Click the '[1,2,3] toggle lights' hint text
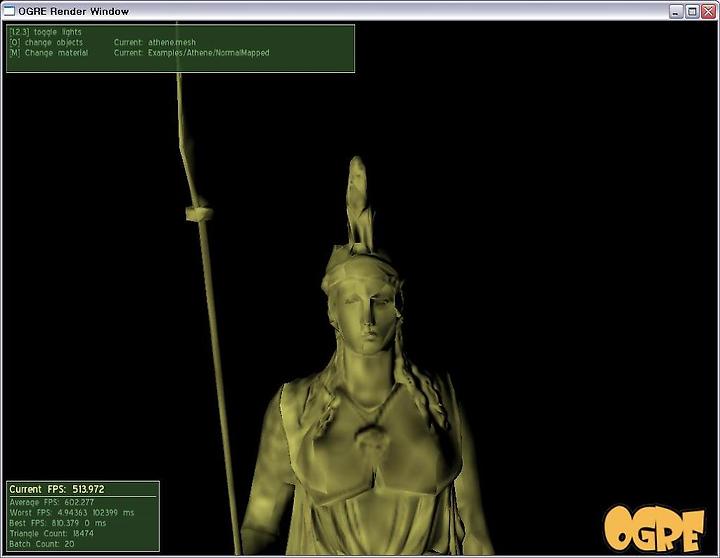Screen dimensions: 720x558 click(45, 32)
